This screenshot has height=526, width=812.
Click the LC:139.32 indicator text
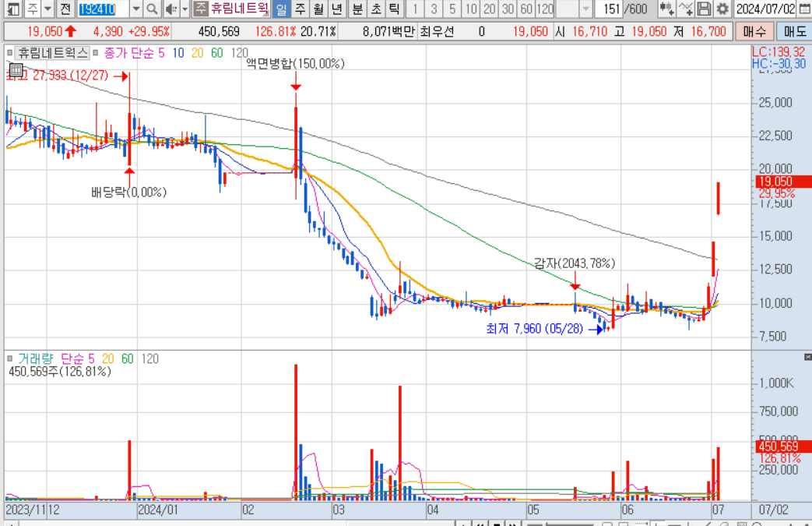click(x=779, y=52)
